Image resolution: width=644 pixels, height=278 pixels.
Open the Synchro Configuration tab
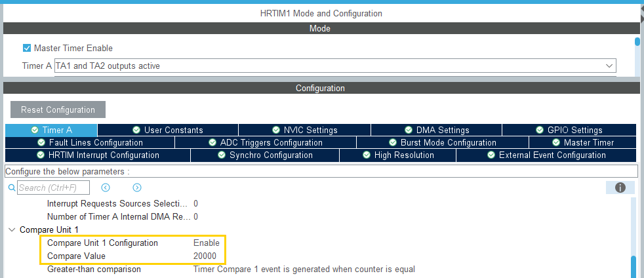click(266, 155)
